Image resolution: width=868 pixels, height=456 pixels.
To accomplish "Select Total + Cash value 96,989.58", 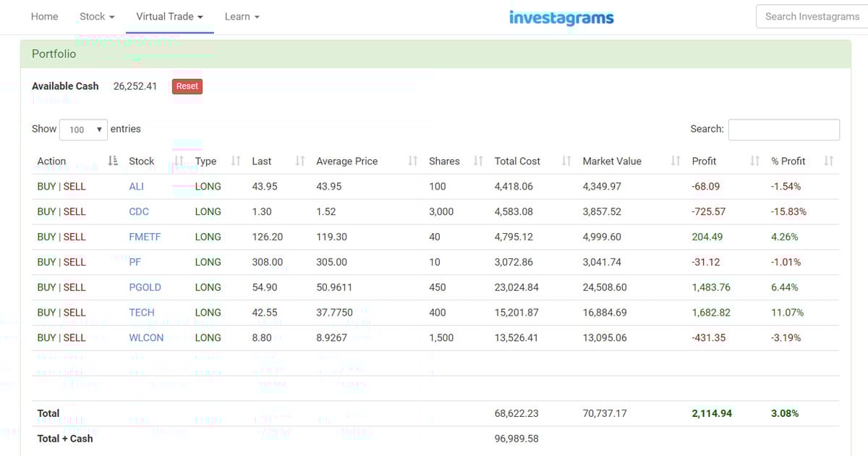I will tap(516, 439).
